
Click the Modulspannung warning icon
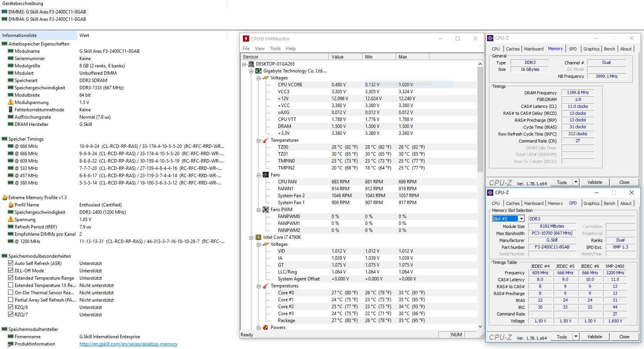point(11,102)
